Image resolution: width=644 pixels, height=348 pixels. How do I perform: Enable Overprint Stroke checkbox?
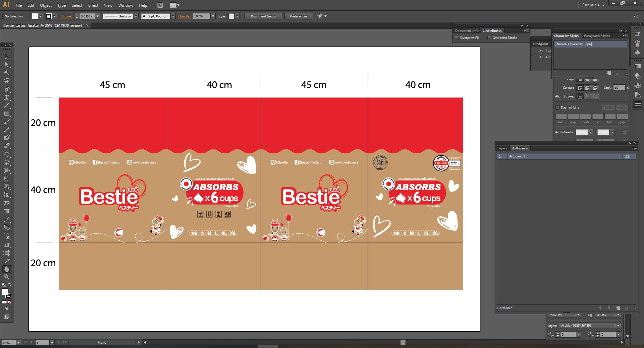[489, 38]
